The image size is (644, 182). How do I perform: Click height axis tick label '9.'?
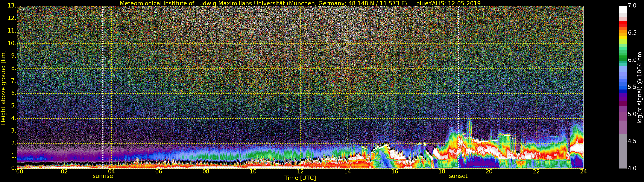[13, 56]
